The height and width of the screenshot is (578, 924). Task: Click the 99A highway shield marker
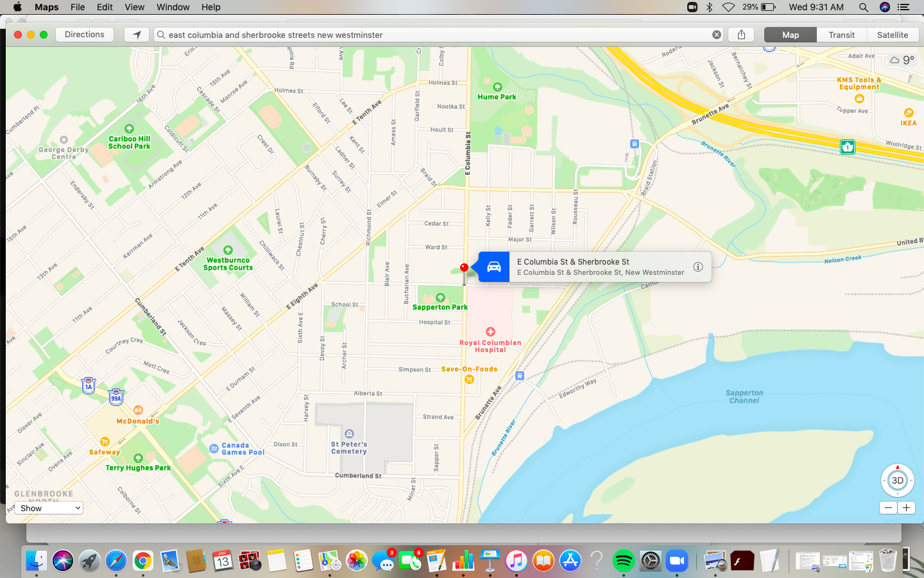[116, 397]
